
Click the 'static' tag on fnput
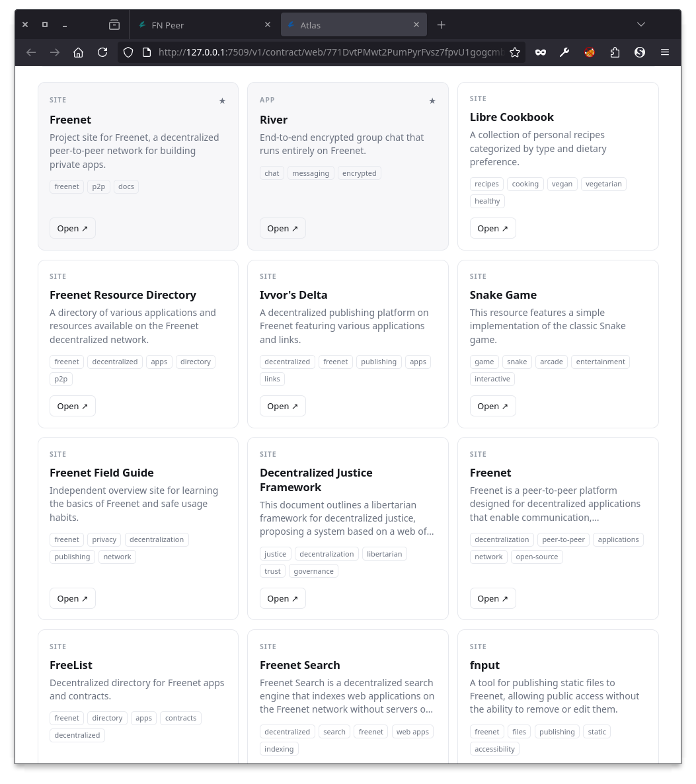pos(597,732)
